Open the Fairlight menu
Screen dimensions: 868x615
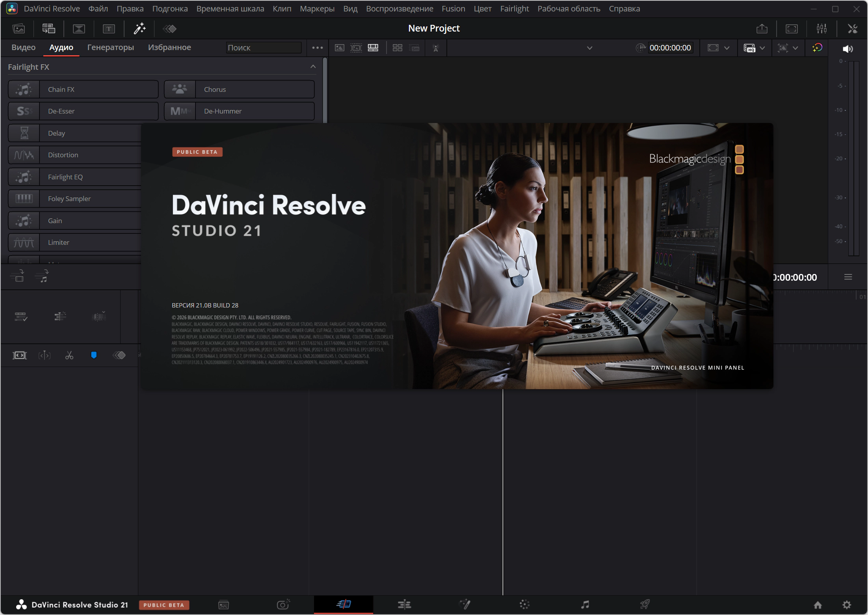pos(514,9)
